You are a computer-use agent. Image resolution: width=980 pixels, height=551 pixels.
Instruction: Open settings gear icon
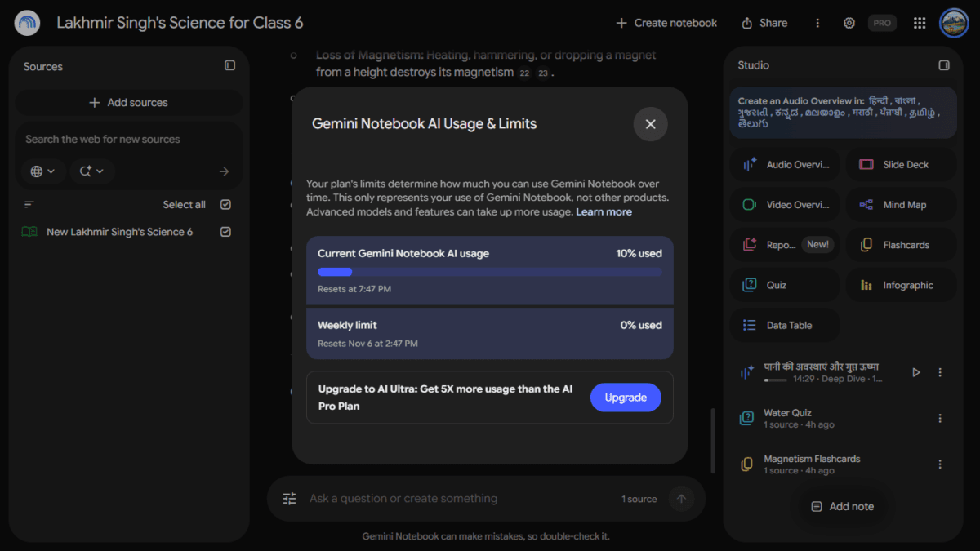tap(849, 23)
